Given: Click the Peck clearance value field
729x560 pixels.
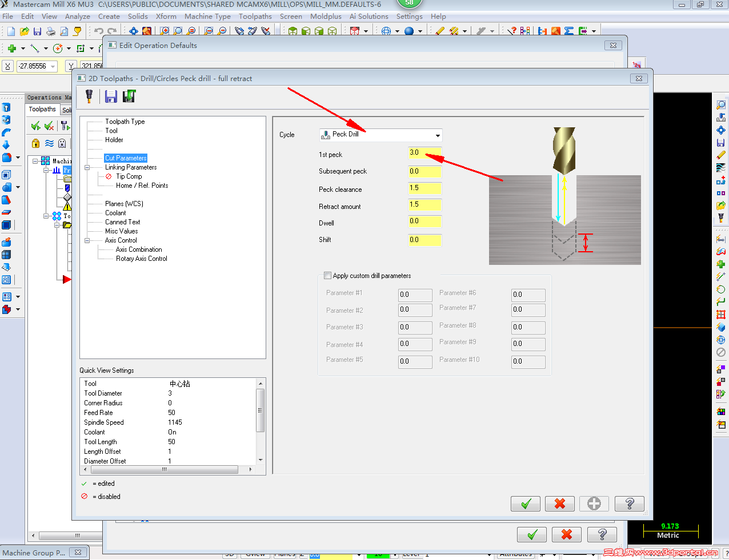Looking at the screenshot, I should (x=424, y=188).
